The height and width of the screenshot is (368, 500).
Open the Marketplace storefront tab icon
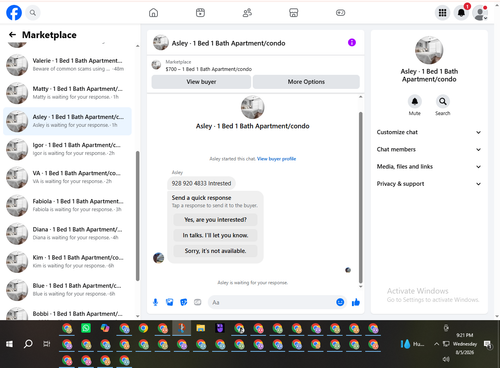[x=293, y=13]
